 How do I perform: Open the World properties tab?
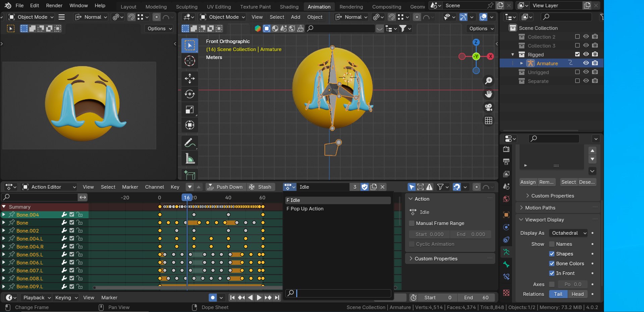506,199
